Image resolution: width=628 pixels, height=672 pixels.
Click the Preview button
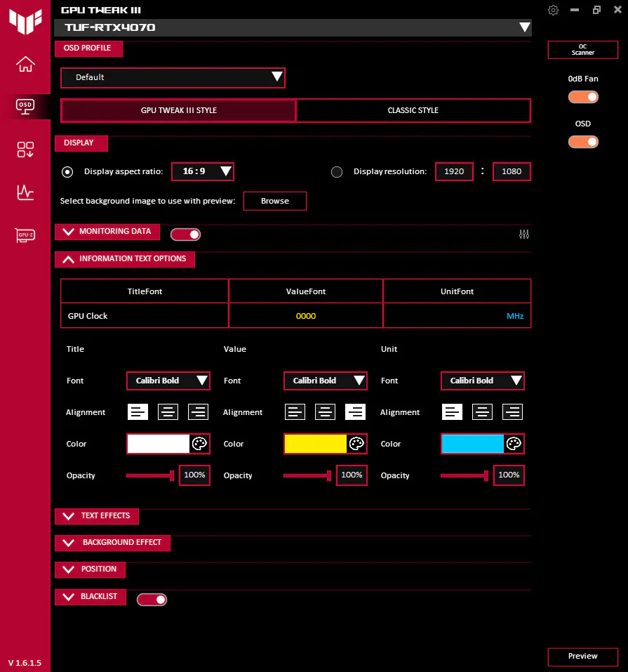click(x=583, y=657)
